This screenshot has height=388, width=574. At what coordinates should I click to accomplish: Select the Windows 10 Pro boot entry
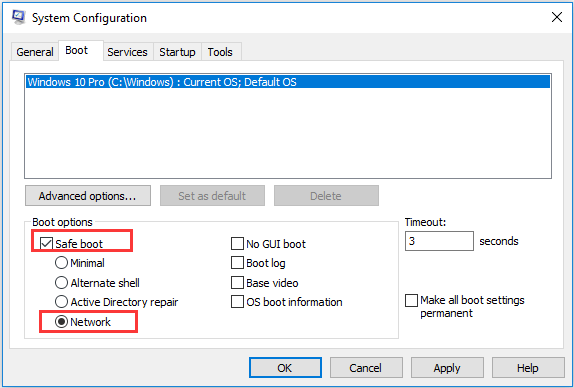pyautogui.click(x=288, y=82)
